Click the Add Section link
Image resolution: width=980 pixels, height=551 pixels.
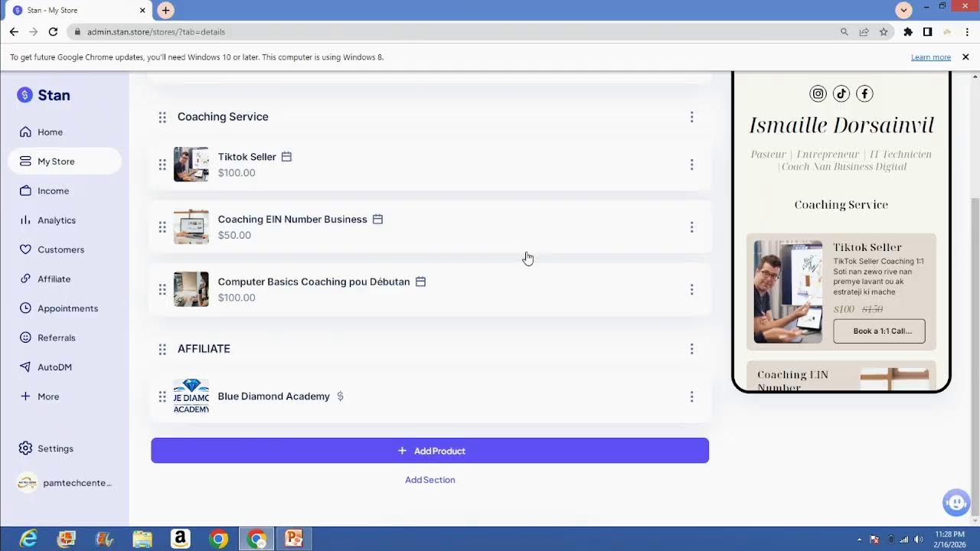430,480
